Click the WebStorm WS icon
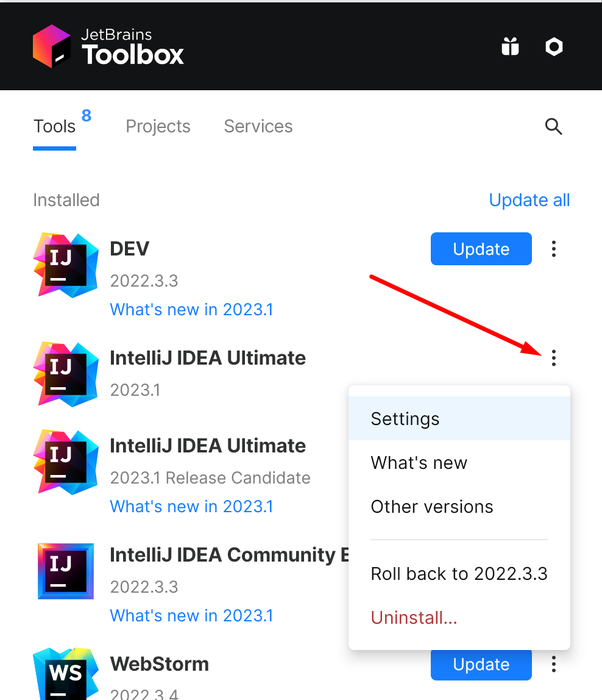The height and width of the screenshot is (700, 602). click(x=66, y=673)
